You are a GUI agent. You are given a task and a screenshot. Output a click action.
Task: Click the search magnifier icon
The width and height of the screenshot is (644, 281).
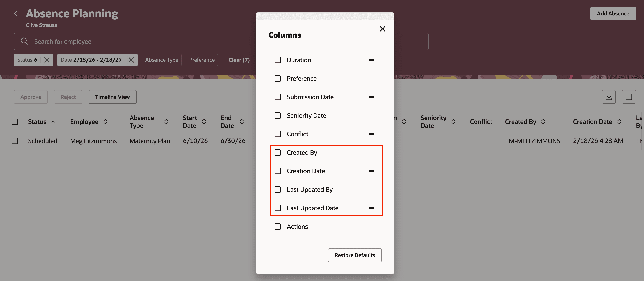point(24,41)
